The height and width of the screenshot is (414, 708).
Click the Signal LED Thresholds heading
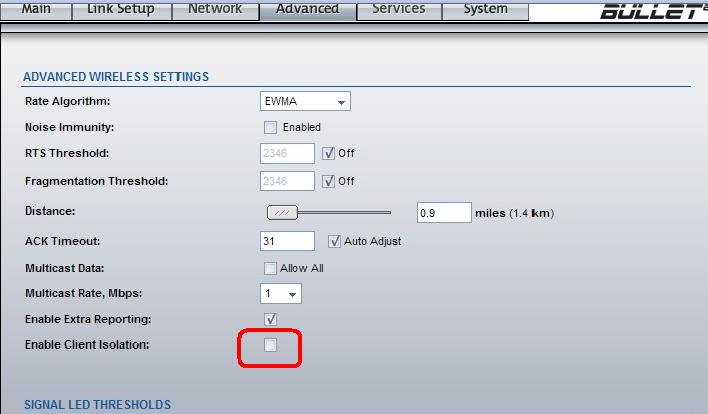click(x=98, y=405)
